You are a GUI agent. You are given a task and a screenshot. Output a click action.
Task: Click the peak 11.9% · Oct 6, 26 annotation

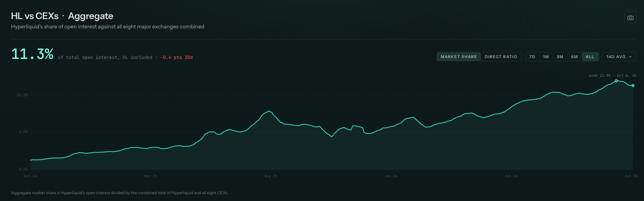coord(612,75)
